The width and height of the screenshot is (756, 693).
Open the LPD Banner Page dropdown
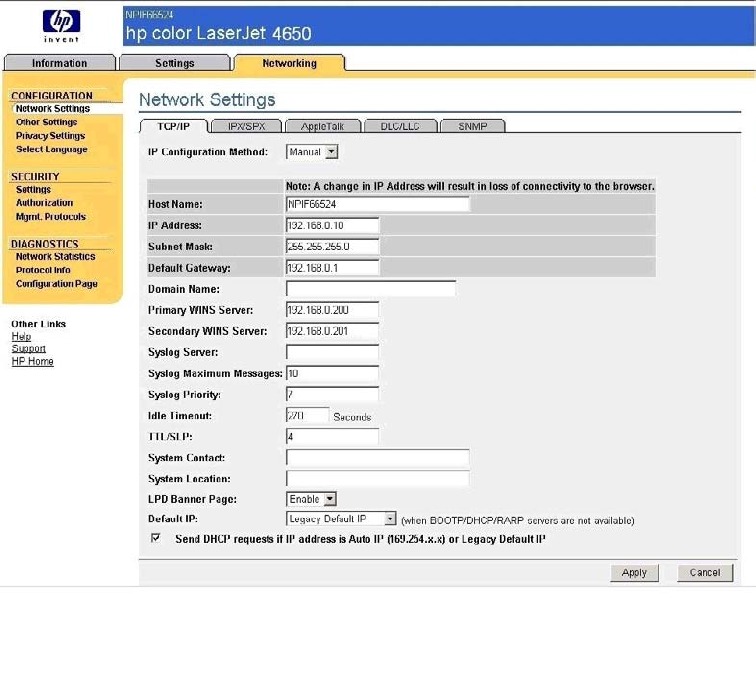[311, 499]
